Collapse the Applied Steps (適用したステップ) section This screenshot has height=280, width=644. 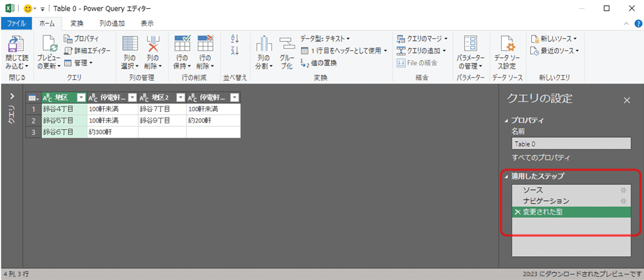point(506,177)
